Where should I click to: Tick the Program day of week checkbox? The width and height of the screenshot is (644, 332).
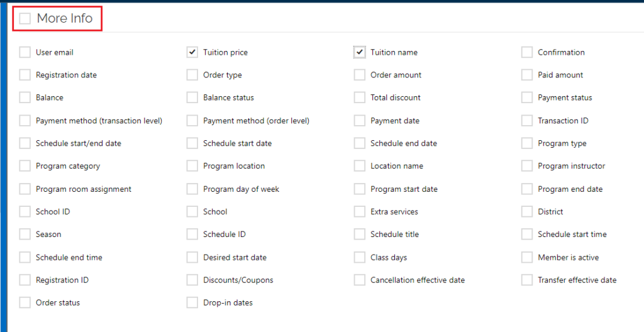[192, 189]
